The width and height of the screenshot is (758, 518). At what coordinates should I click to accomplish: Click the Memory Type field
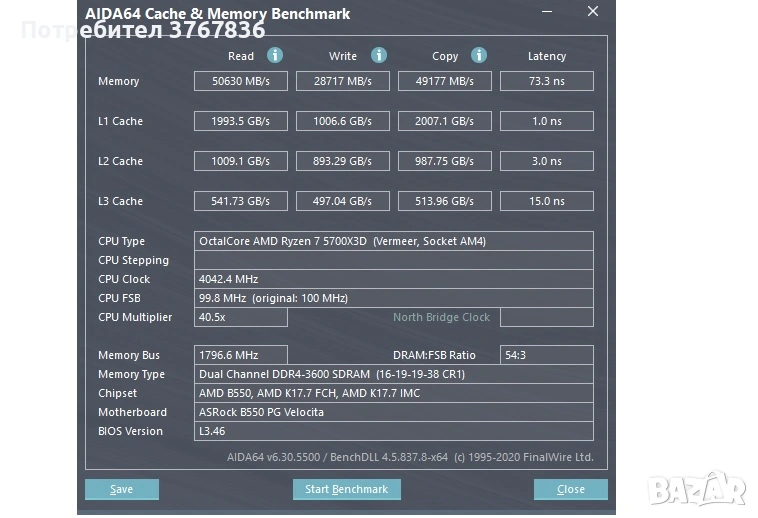point(393,374)
